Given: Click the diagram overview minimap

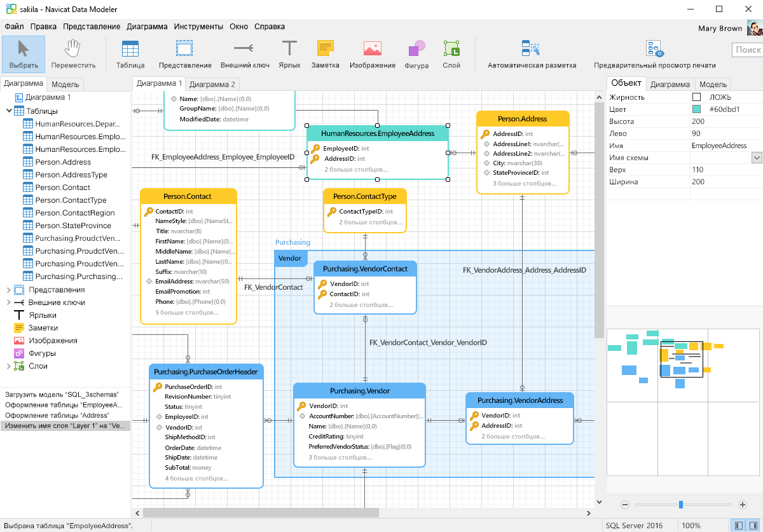Looking at the screenshot, I should point(683,402).
